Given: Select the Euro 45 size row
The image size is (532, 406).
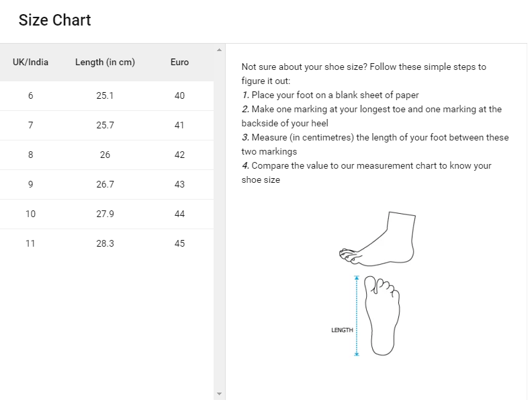Looking at the screenshot, I should pos(107,243).
